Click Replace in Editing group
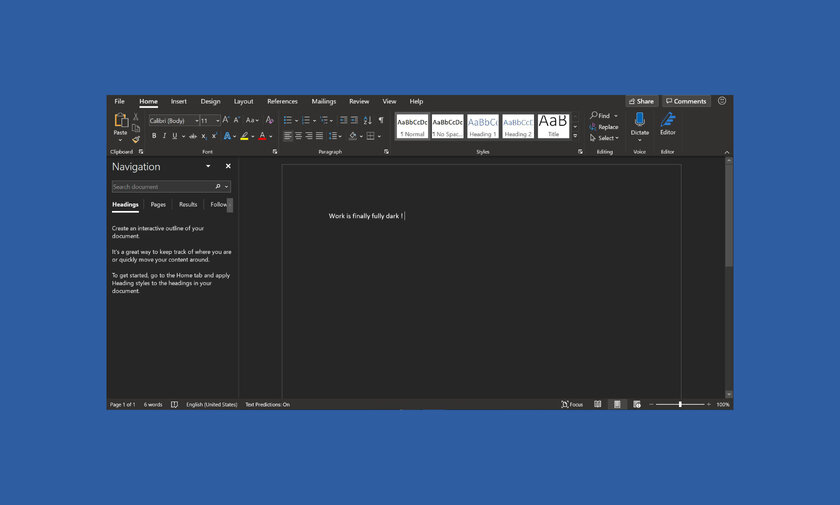840x505 pixels. [604, 127]
